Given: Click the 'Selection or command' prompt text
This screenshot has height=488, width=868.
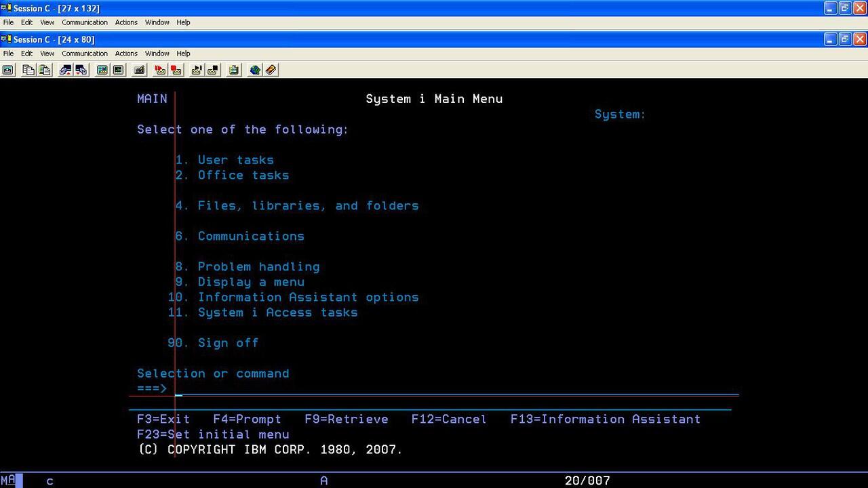Looking at the screenshot, I should click(x=213, y=373).
